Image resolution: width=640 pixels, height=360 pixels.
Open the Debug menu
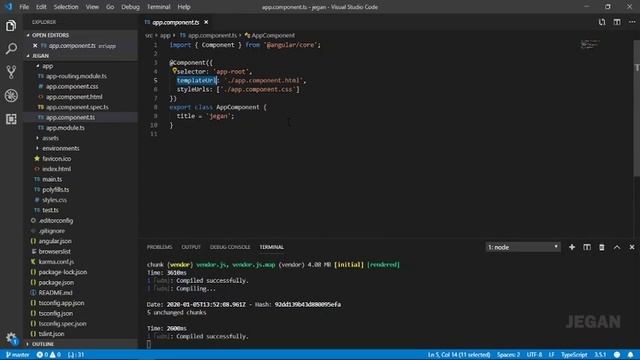pyautogui.click(x=130, y=7)
